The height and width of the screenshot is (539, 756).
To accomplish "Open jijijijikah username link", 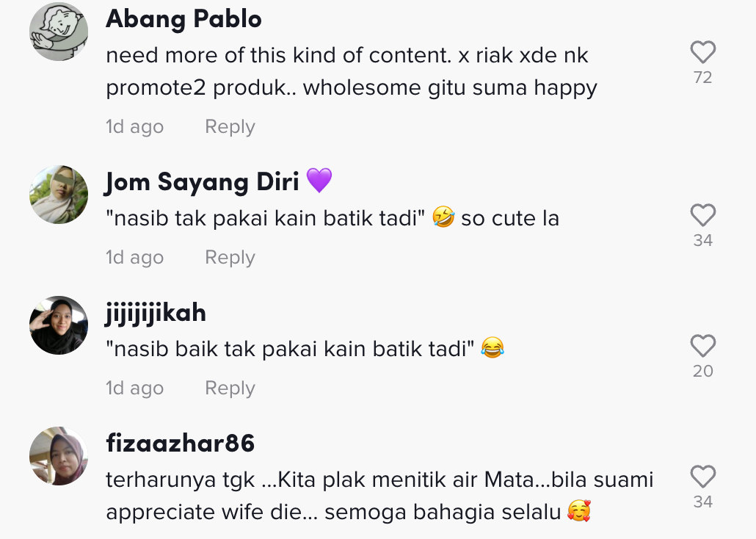I will (x=156, y=313).
